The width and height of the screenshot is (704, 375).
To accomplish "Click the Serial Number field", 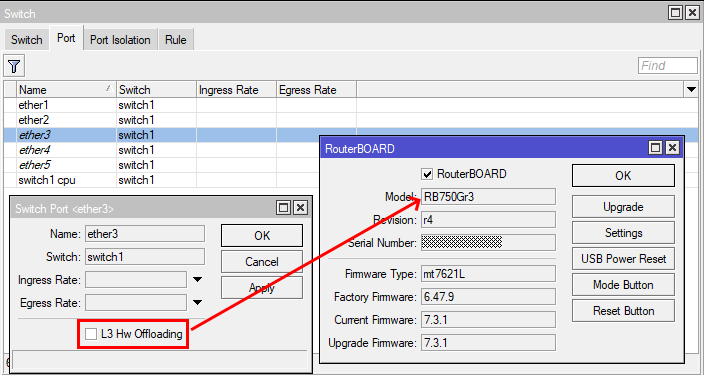I will [488, 243].
